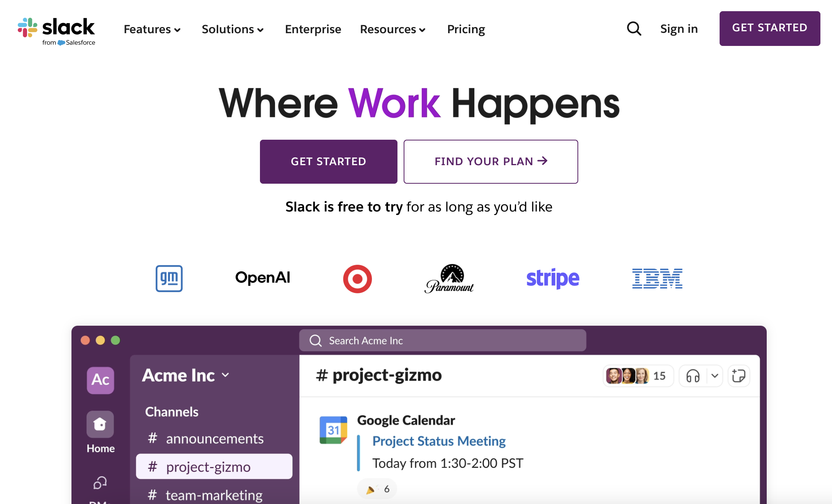Expand the Features dropdown menu
This screenshot has width=832, height=504.
coord(152,29)
